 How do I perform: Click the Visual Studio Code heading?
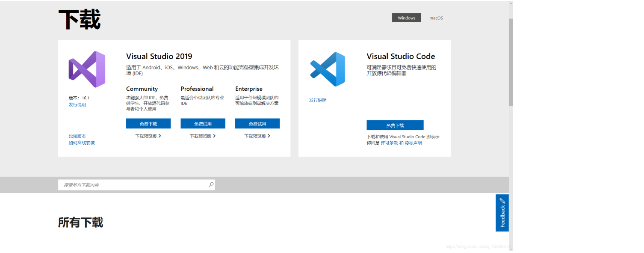pyautogui.click(x=401, y=57)
